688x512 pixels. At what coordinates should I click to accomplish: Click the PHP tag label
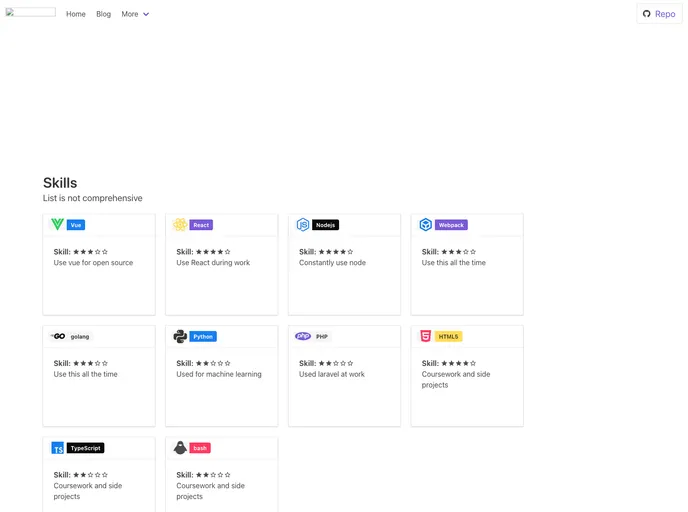pyautogui.click(x=322, y=337)
